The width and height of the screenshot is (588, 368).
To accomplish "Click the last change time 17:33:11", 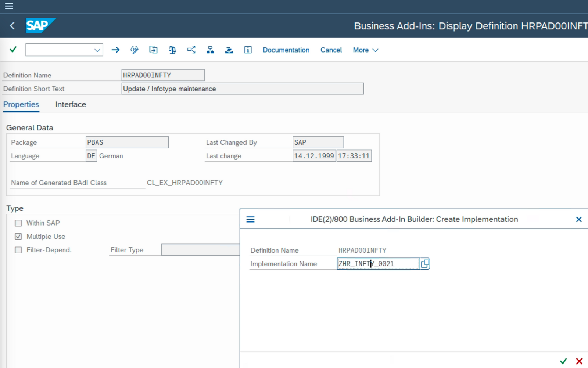I will click(x=354, y=156).
